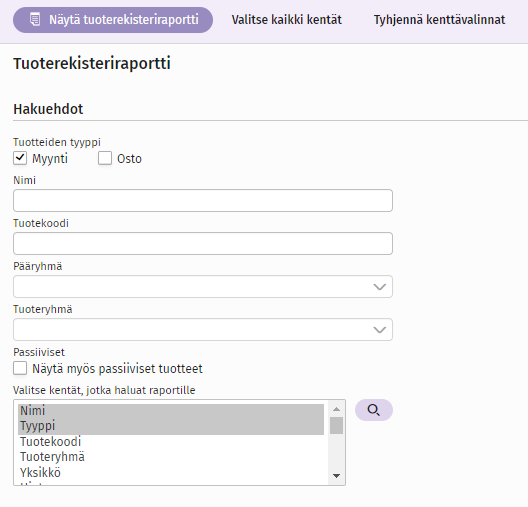Focus the Nimi text field
The height and width of the screenshot is (507, 528).
pyautogui.click(x=203, y=201)
